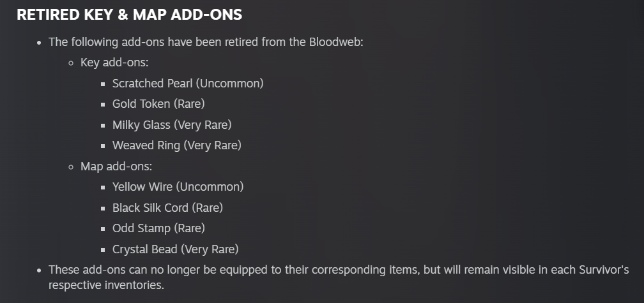This screenshot has width=644, height=303.
Task: Click the Crystal Bead (Very Rare) entry
Action: [175, 249]
